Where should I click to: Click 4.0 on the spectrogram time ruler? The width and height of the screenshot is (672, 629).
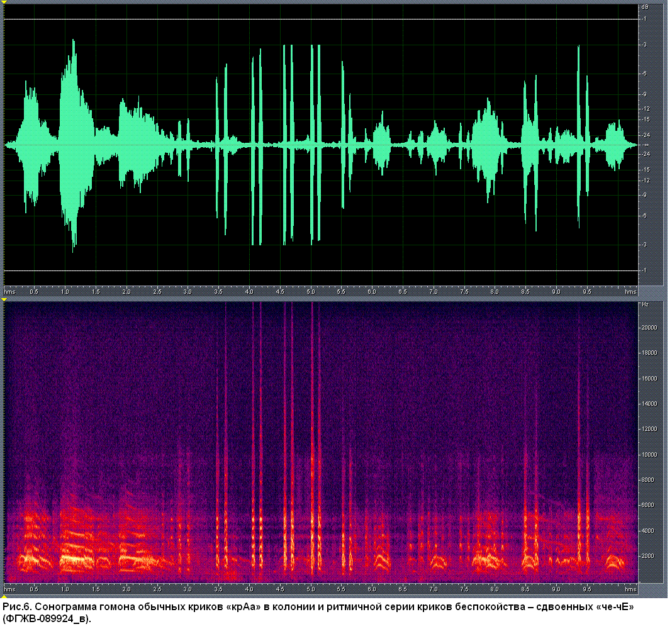pyautogui.click(x=249, y=589)
